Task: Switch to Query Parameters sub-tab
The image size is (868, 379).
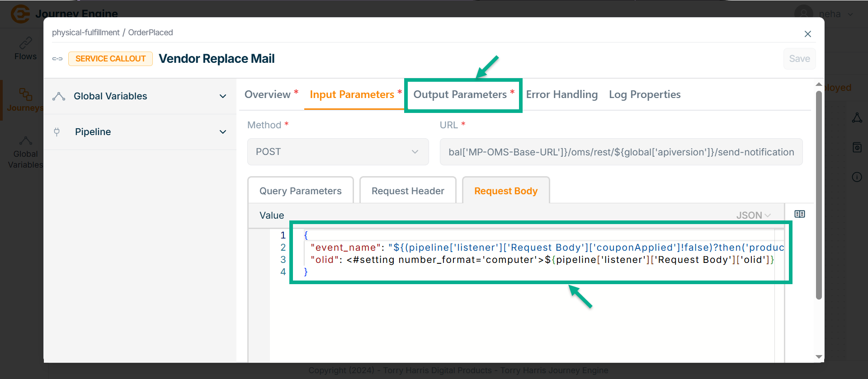Action: (300, 191)
